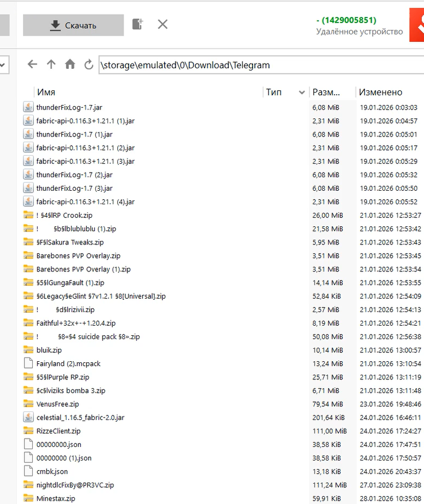Click the zip icon of §4§lRP Crook.zip
The width and height of the screenshot is (424, 504).
click(x=28, y=215)
